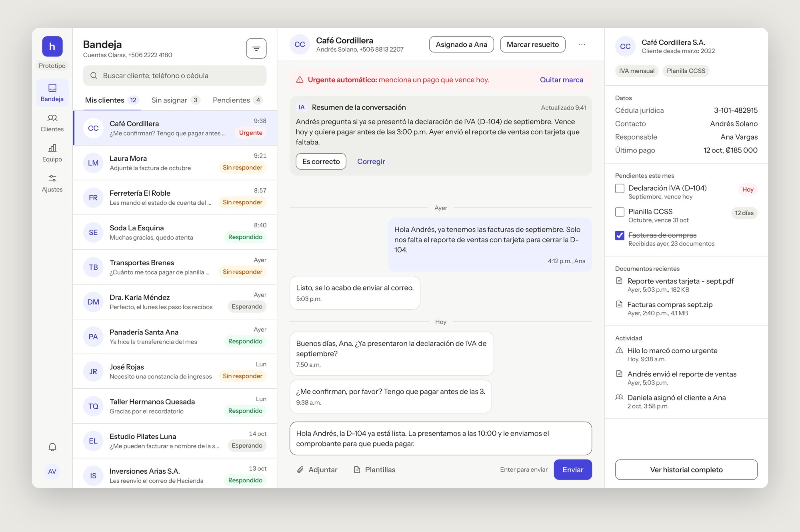
Task: Click the Planilla CCSS tag chip
Action: pyautogui.click(x=686, y=71)
